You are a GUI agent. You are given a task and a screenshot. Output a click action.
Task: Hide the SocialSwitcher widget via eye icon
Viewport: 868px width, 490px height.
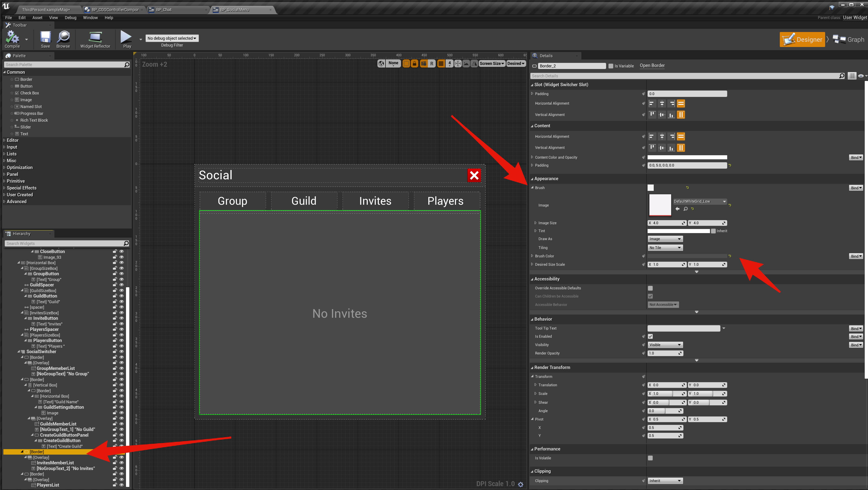coord(122,351)
